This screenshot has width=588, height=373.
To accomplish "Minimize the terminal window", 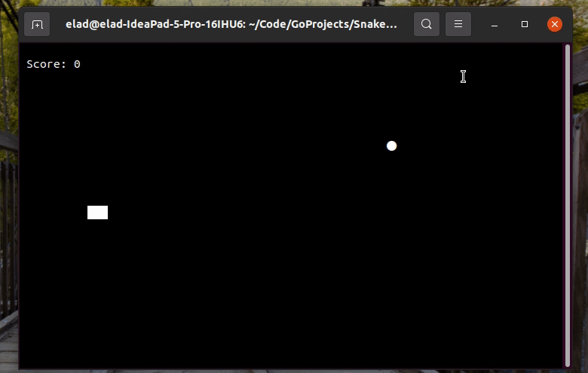I will (x=495, y=24).
